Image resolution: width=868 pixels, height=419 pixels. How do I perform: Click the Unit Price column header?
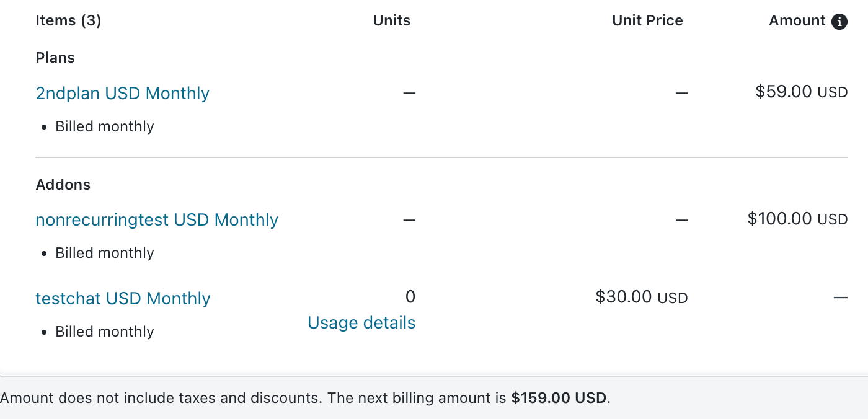pyautogui.click(x=647, y=21)
